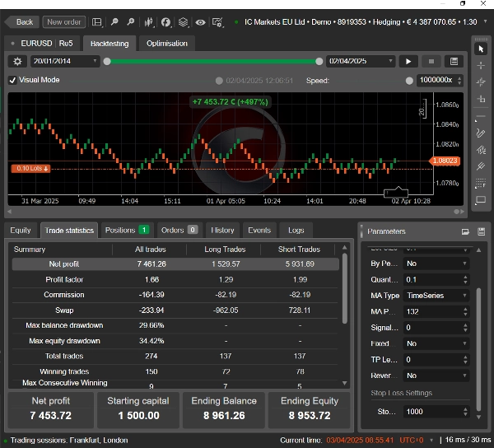Viewport: 494px width, 448px height.
Task: Adjust the TP Le... 0 stepper arrows
Action: pyautogui.click(x=465, y=360)
